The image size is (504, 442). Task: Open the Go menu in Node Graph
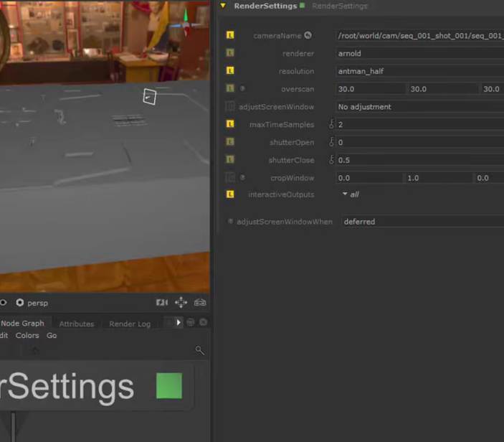pyautogui.click(x=52, y=336)
